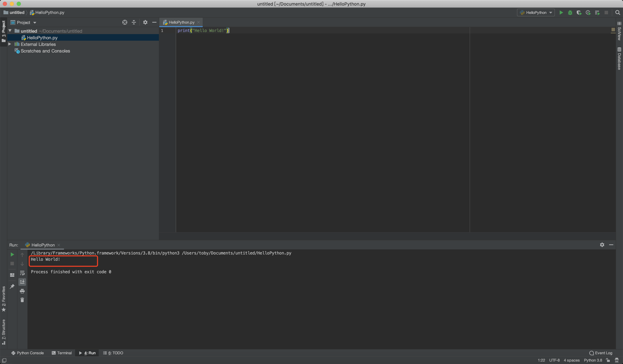The image size is (623, 364).
Task: Toggle scroll to end of output
Action: point(22,282)
